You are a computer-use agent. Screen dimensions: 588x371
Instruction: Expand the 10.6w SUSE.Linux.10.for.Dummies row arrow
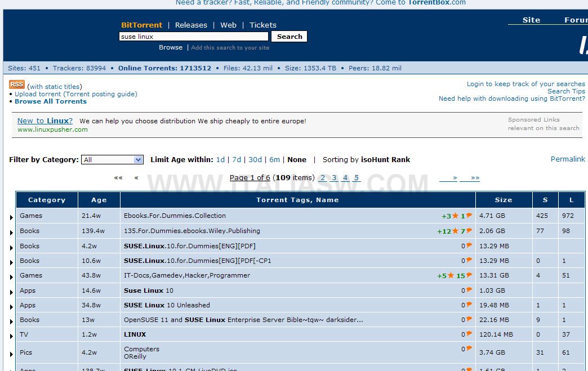click(11, 262)
